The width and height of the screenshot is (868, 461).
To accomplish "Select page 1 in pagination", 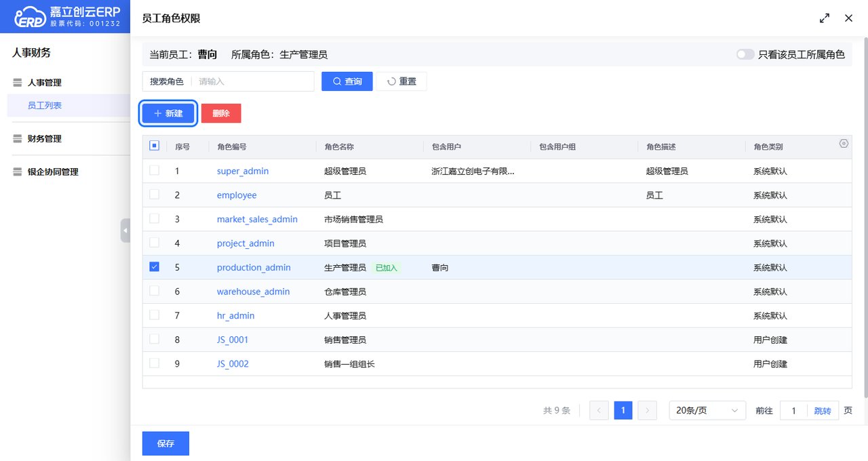I will click(623, 410).
